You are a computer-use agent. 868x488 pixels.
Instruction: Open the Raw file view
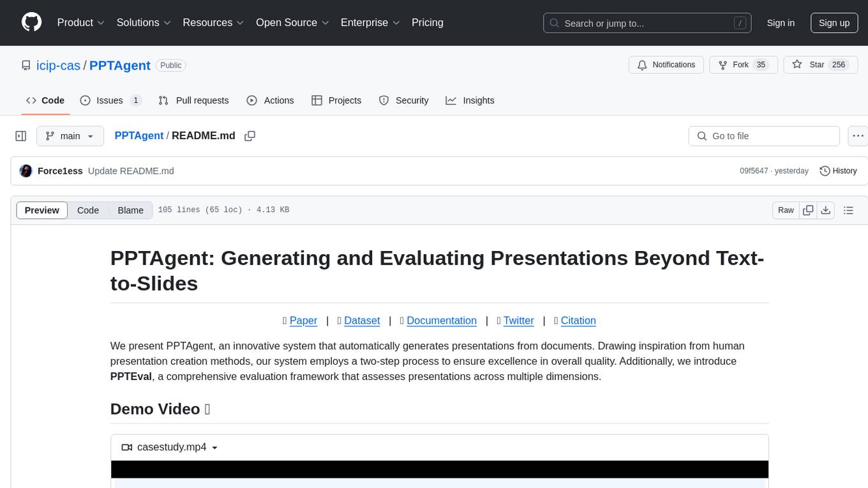tap(786, 210)
